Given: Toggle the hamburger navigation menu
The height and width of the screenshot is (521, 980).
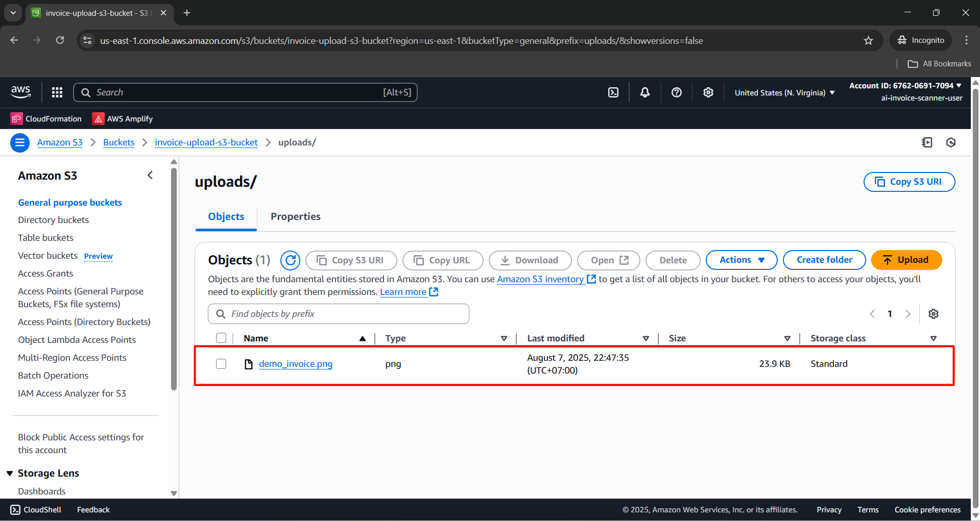Looking at the screenshot, I should coord(20,142).
